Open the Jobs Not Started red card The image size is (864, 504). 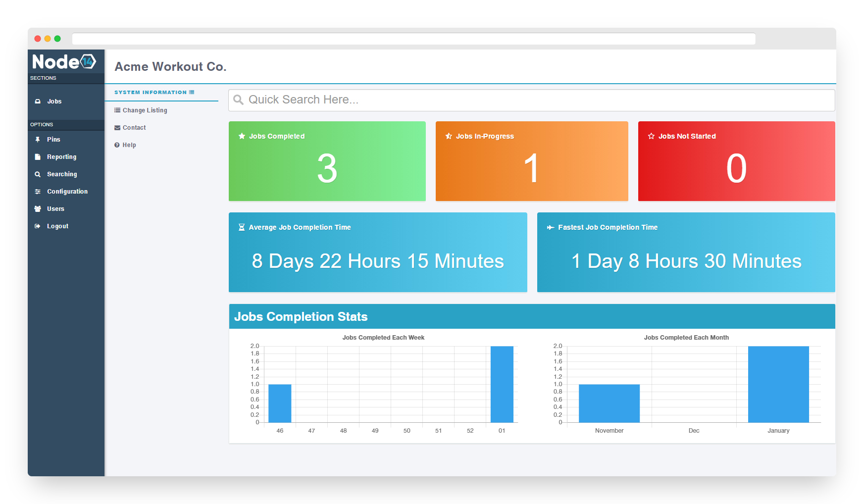click(x=736, y=161)
